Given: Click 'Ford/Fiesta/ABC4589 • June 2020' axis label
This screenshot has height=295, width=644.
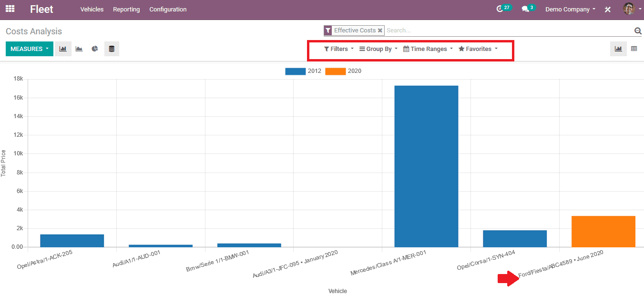Looking at the screenshot, I should pos(561,264).
